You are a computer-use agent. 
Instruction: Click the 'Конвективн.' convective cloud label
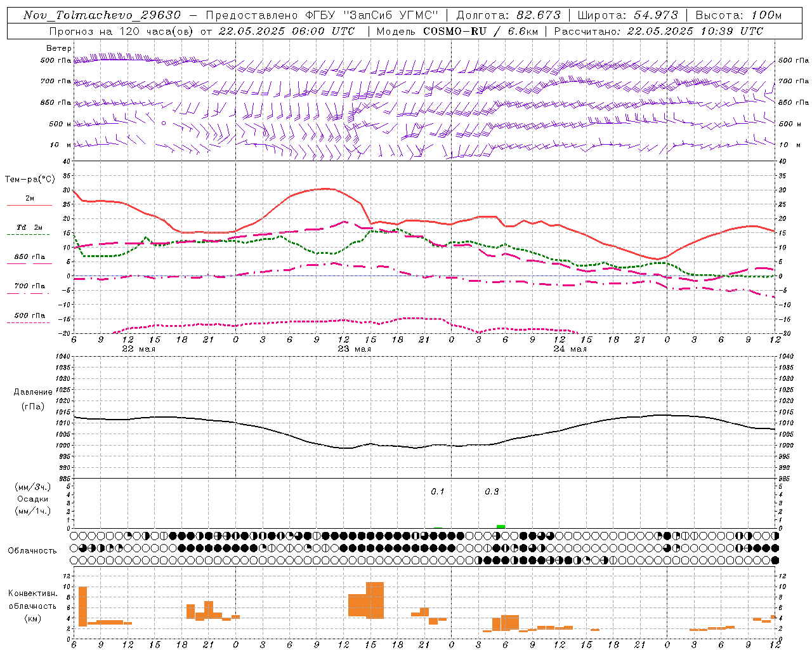pos(33,594)
